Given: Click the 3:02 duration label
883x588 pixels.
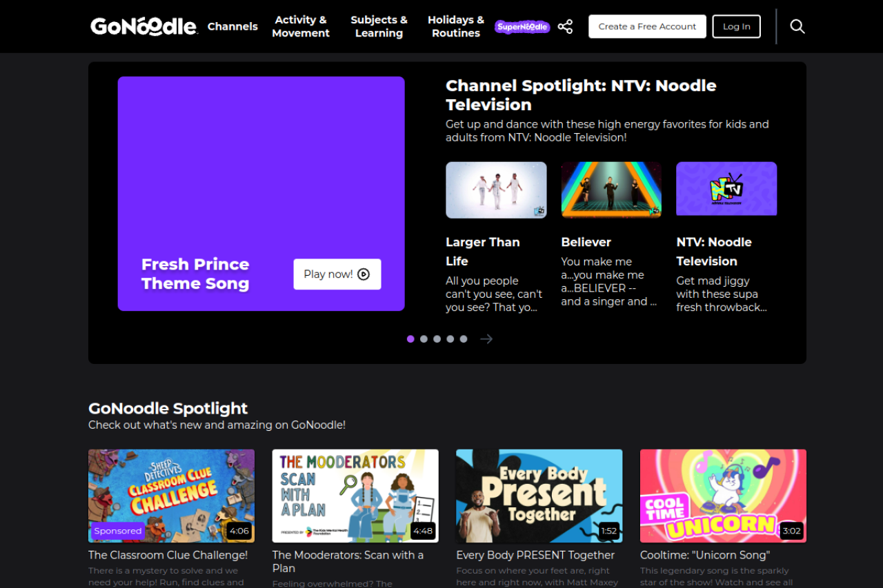Looking at the screenshot, I should pyautogui.click(x=791, y=531).
